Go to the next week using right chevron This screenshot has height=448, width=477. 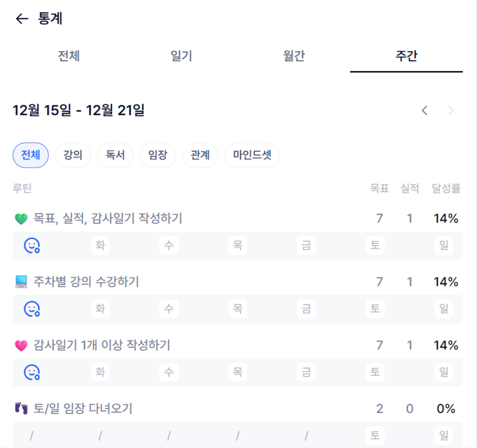(451, 111)
